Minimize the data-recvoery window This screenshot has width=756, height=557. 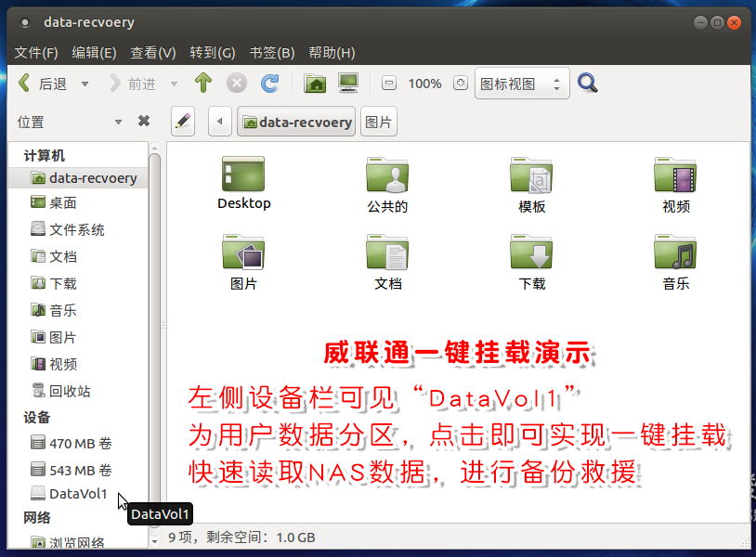pyautogui.click(x=700, y=22)
